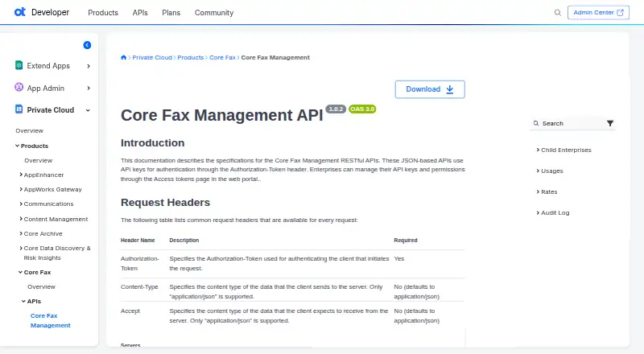Expand Core Archive tree node
This screenshot has width=644, height=354.
coord(21,233)
